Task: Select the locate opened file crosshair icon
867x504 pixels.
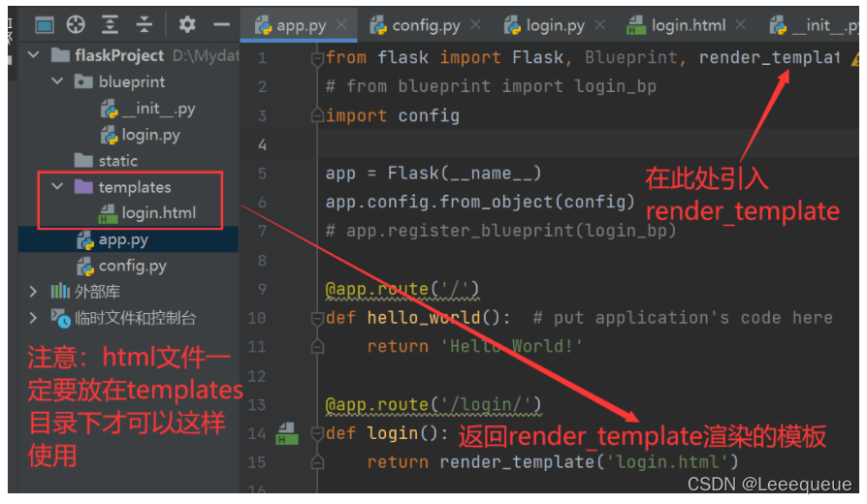Action: tap(76, 25)
